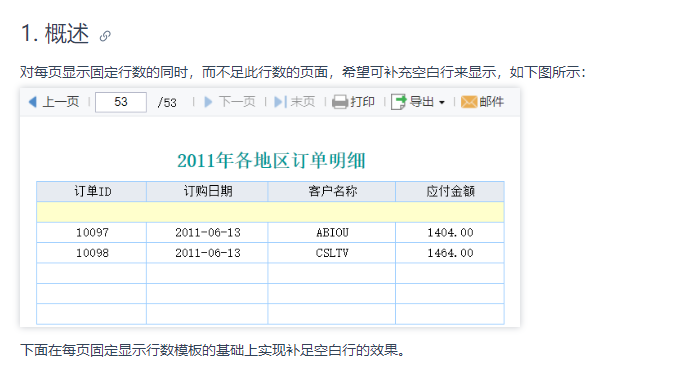The image size is (691, 368).
Task: Click the 订购日期 column header
Action: 207,191
